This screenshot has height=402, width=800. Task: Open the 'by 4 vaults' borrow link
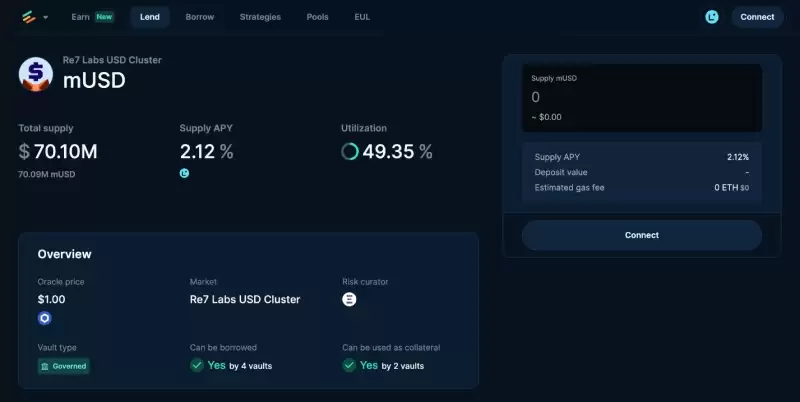pyautogui.click(x=251, y=366)
